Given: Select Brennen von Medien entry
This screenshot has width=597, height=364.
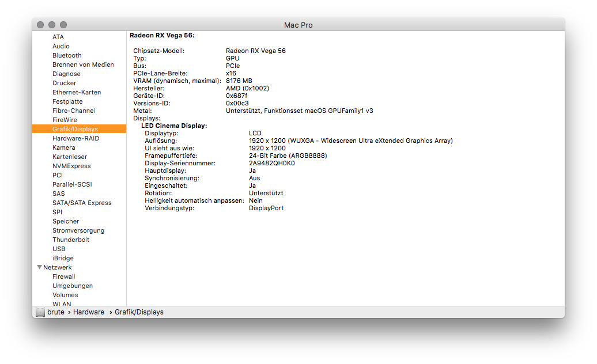Looking at the screenshot, I should pyautogui.click(x=83, y=65).
